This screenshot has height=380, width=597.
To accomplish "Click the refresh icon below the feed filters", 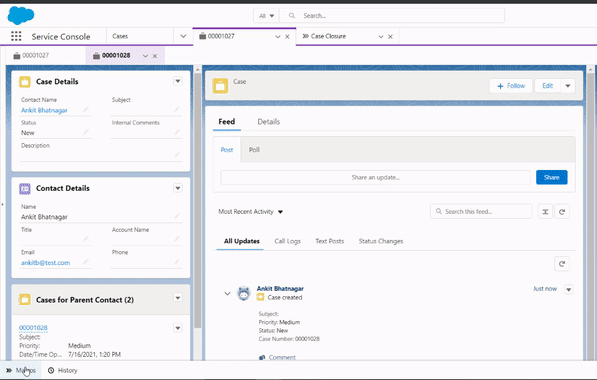I will click(562, 264).
